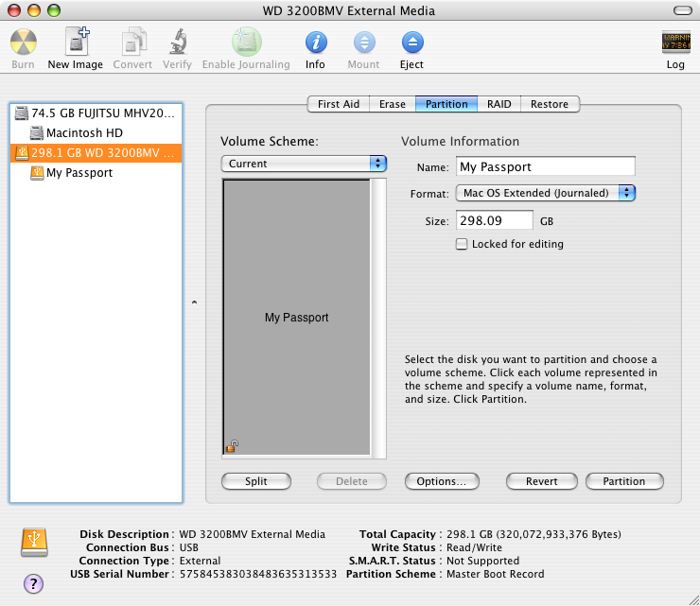
Task: Click the Verify microscope icon
Action: (179, 41)
